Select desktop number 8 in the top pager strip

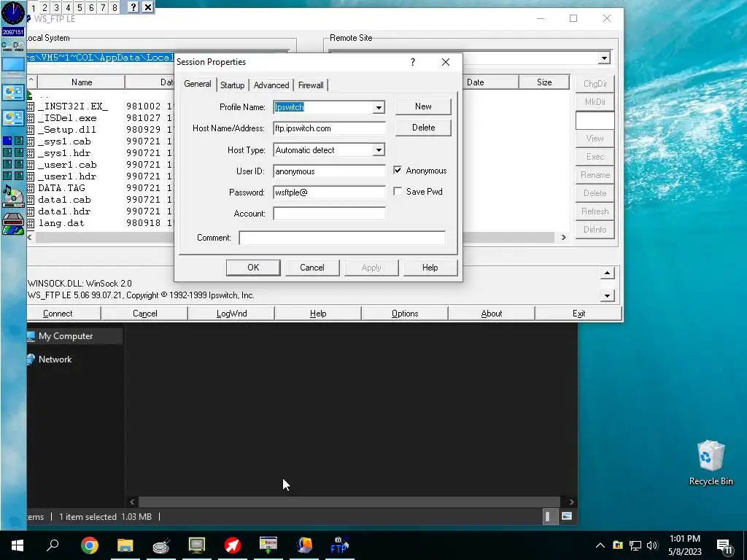(115, 7)
